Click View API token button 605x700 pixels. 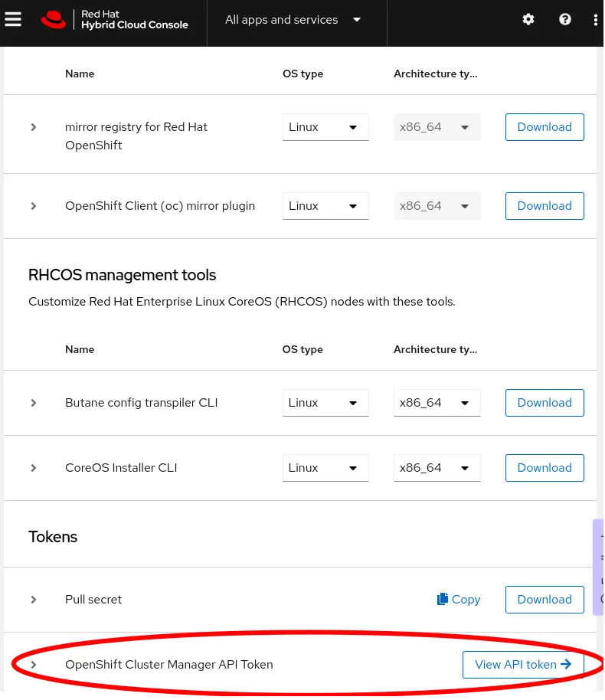523,665
